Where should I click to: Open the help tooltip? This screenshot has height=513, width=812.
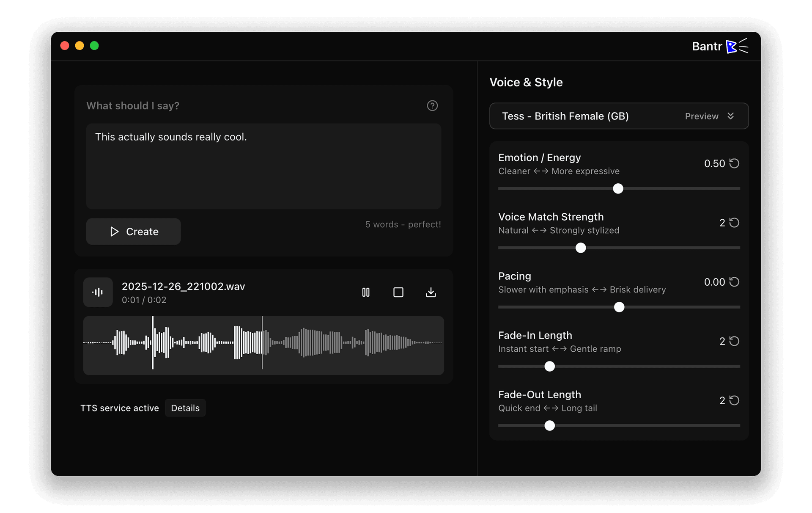[x=432, y=105]
